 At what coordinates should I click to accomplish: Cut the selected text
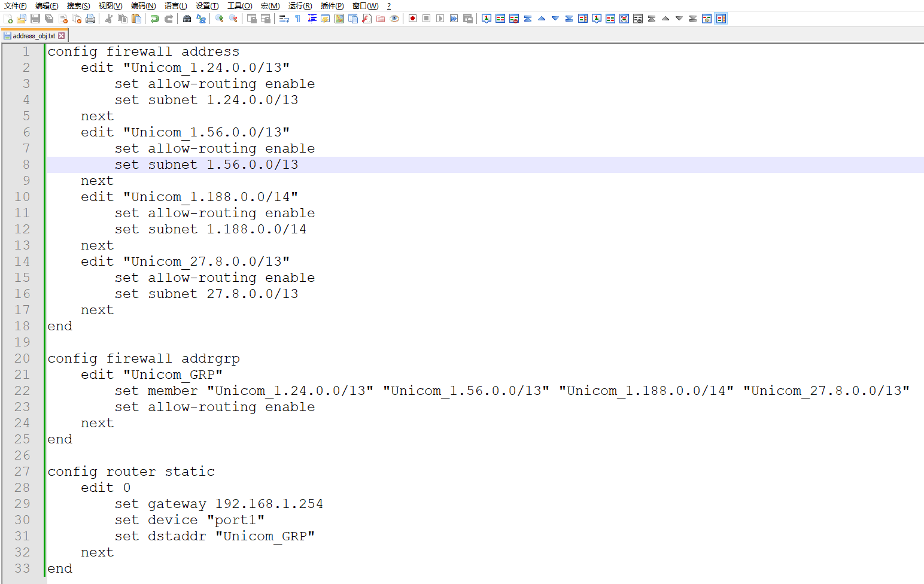point(108,19)
